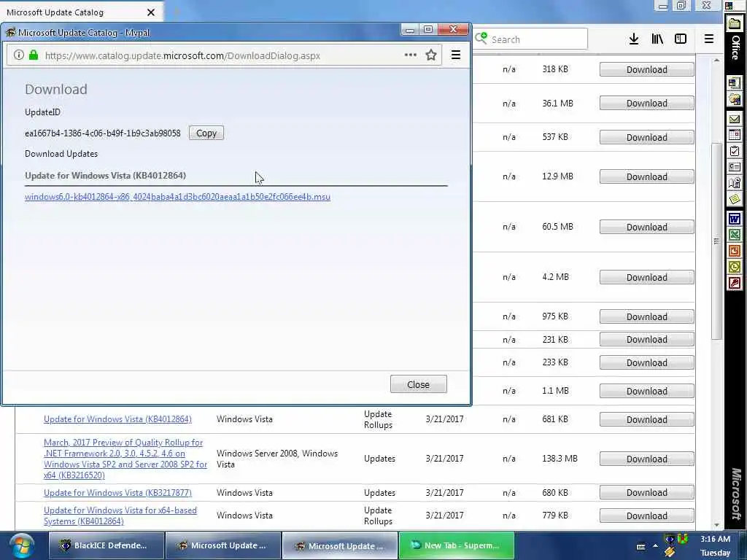The image size is (747, 560).
Task: Click the 3/21/2017 date in KB3217877 row
Action: pyautogui.click(x=444, y=493)
